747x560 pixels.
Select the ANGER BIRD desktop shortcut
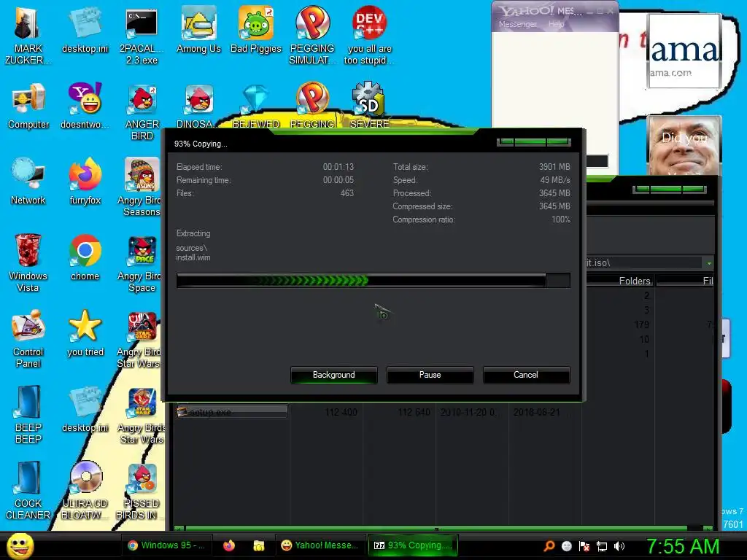coord(142,112)
